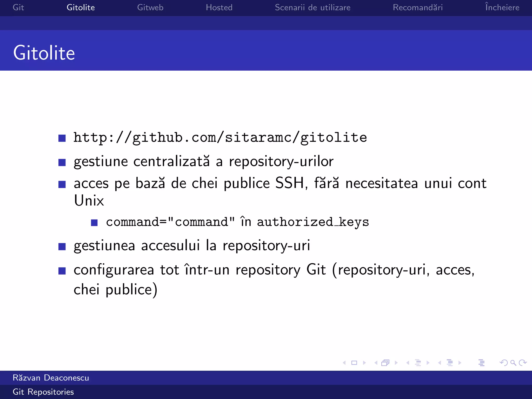Click 'gestiunea accesului la repository-uri' bullet
Screen dimensions: 532x399
tap(192, 246)
